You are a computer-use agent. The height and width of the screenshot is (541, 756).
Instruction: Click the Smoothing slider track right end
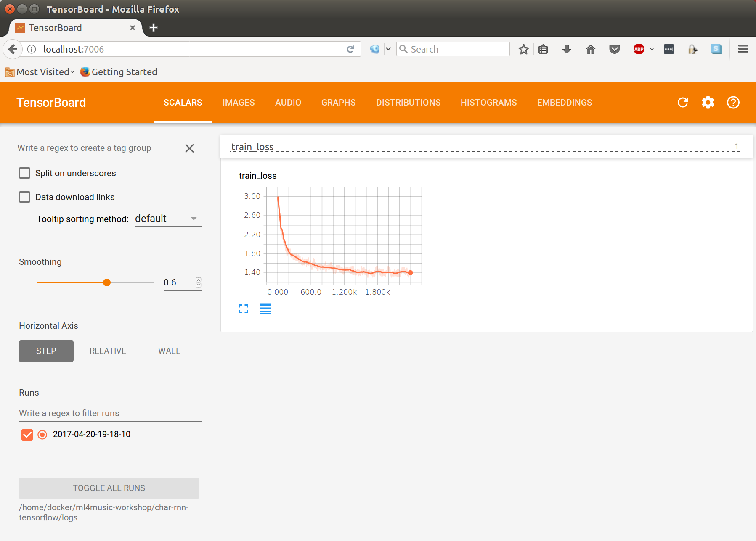(x=152, y=282)
